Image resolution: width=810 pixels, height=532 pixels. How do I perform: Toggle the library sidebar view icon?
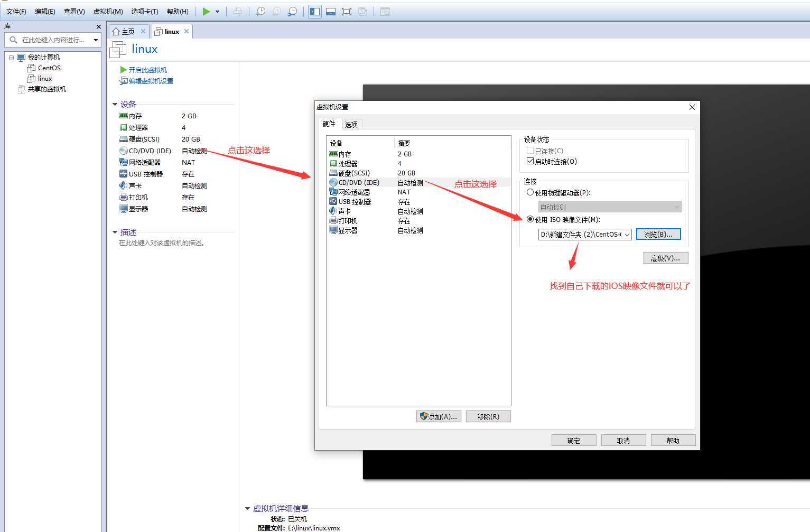point(315,12)
